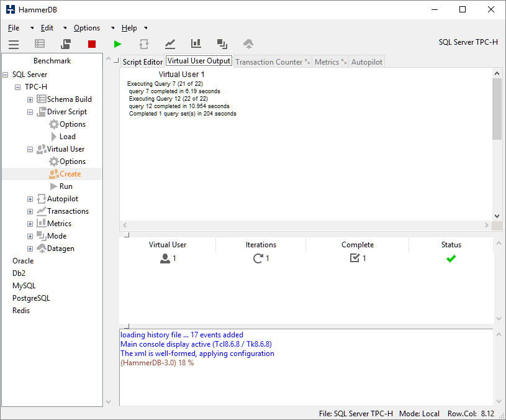Switch to the Script Editor tab
506x420 pixels.
[142, 62]
